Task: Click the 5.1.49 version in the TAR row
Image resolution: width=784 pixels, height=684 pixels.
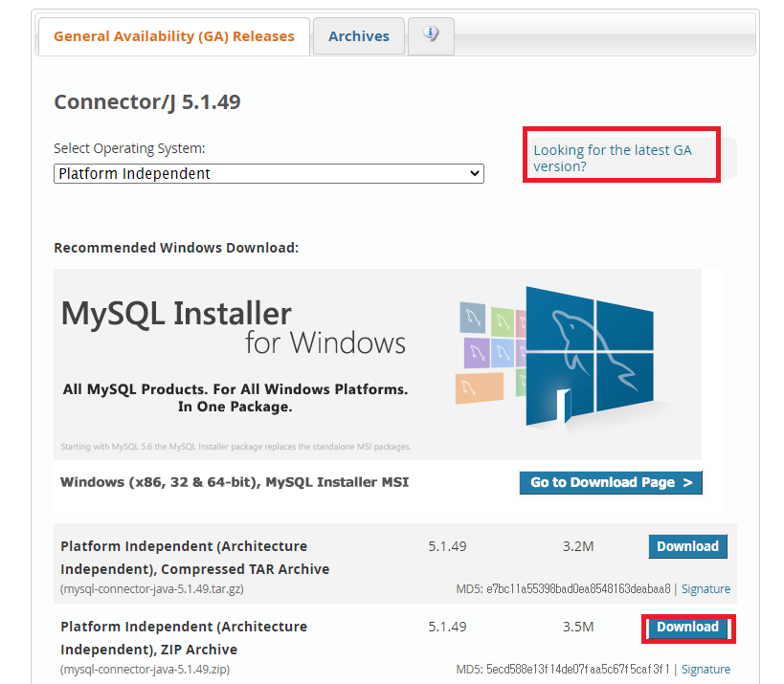Action: pos(447,546)
